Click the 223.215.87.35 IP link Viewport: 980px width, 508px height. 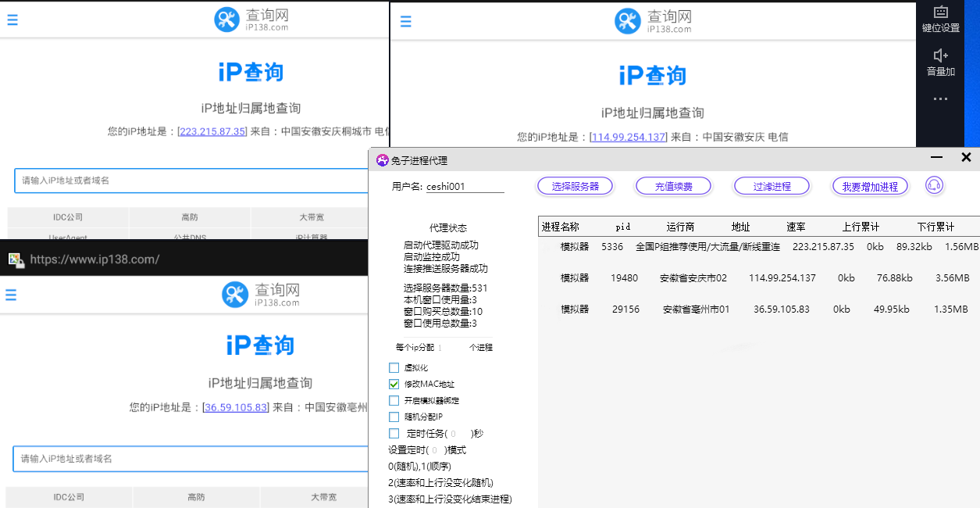point(213,131)
